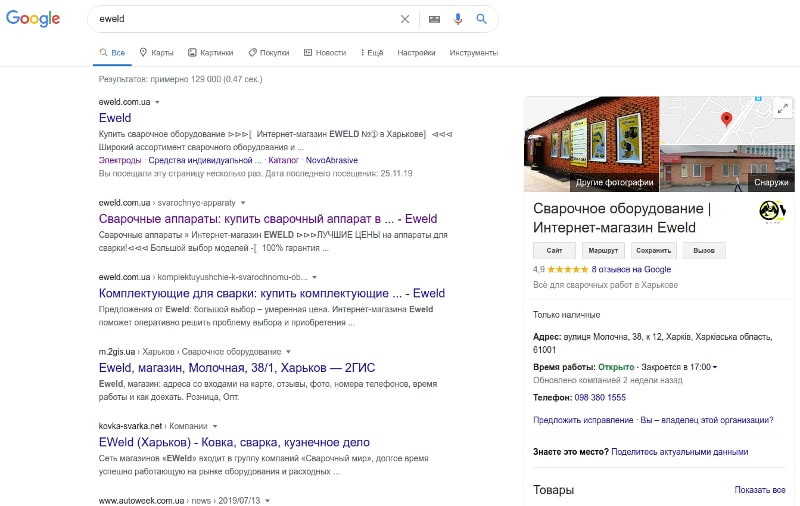Expand dropdown arrow next to eweld.com.ua
This screenshot has width=800, height=506.
157,102
